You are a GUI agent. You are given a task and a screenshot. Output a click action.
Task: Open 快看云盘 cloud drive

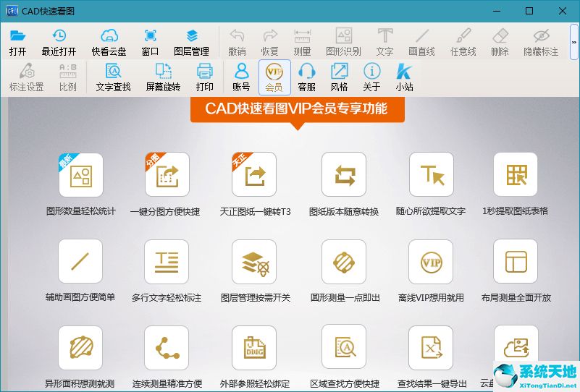[x=109, y=42]
